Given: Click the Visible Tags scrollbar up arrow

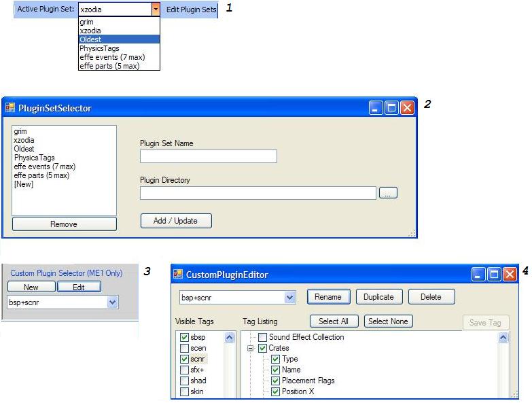Looking at the screenshot, I should 230,337.
